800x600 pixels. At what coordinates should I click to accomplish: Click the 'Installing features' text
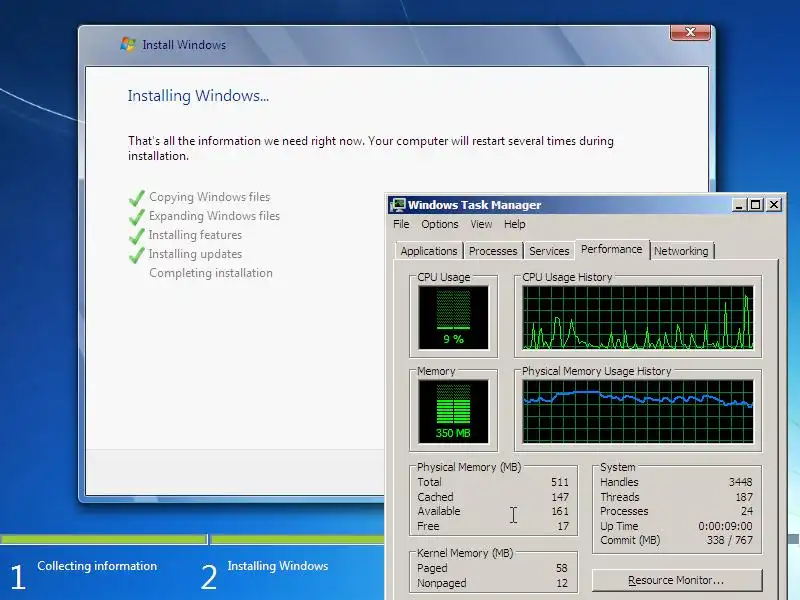(195, 235)
